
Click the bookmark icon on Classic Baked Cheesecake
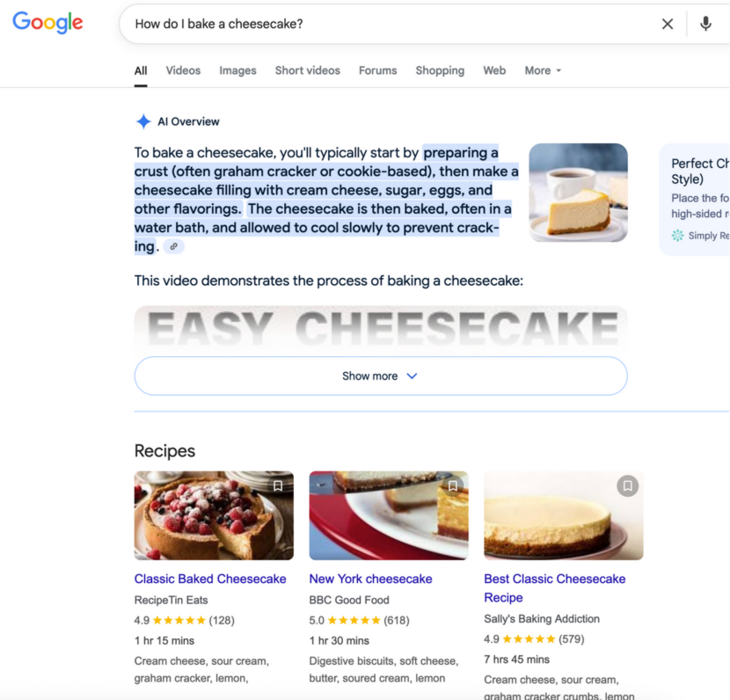(x=279, y=485)
